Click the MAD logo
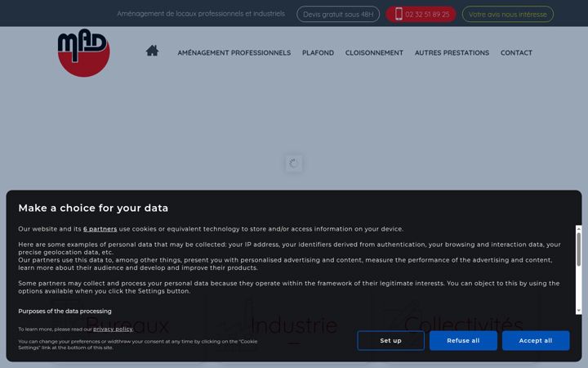The height and width of the screenshot is (368, 588). point(83,52)
